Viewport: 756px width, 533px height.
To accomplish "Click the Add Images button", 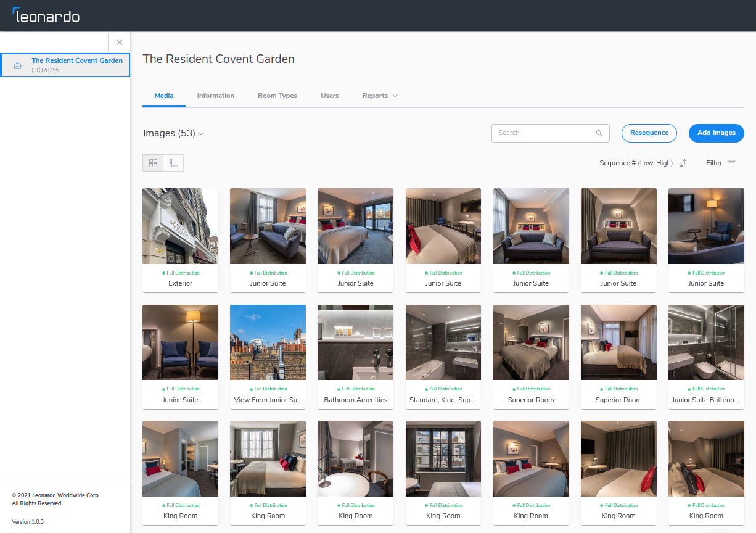I will [716, 133].
